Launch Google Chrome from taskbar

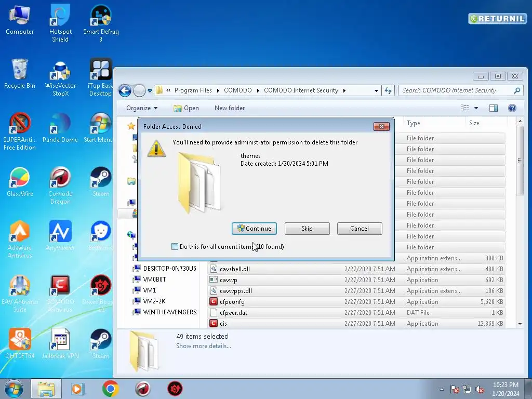pyautogui.click(x=110, y=389)
